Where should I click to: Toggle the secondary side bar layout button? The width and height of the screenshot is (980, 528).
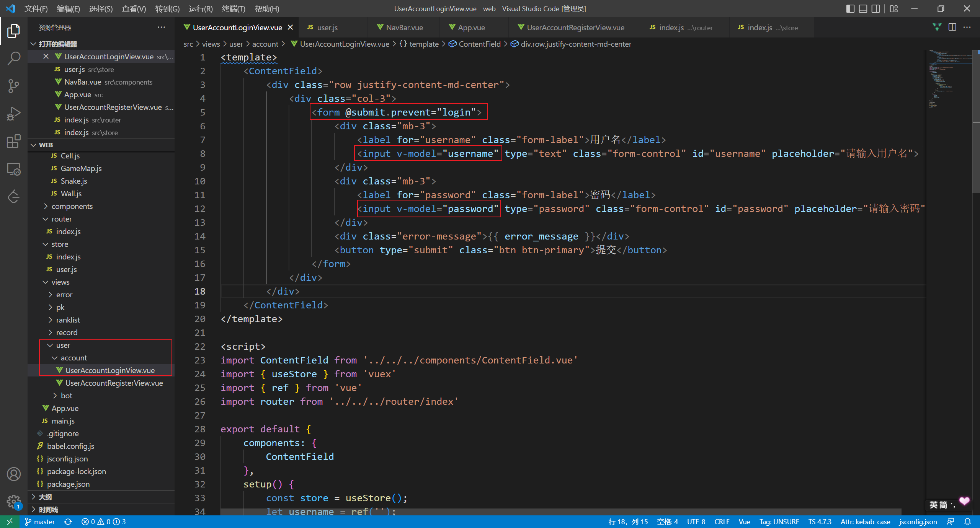875,9
